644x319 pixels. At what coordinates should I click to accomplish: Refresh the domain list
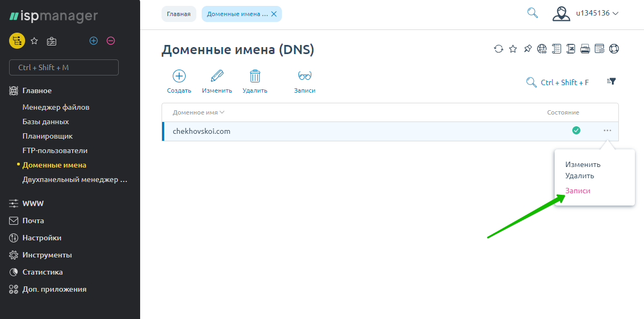(x=499, y=49)
